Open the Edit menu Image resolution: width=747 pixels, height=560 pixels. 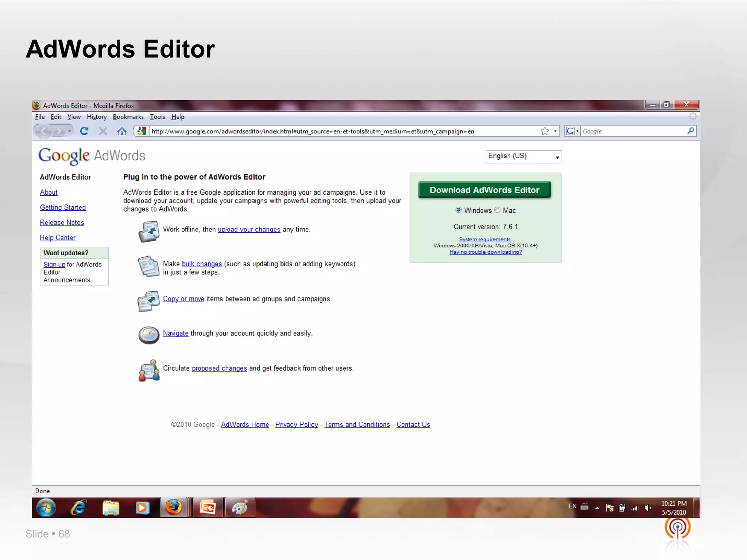pos(56,117)
